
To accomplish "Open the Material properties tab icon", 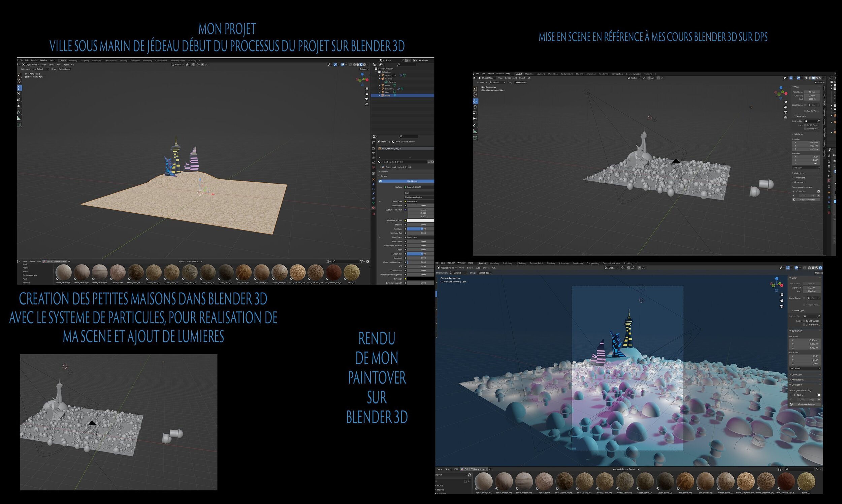I will [373, 208].
